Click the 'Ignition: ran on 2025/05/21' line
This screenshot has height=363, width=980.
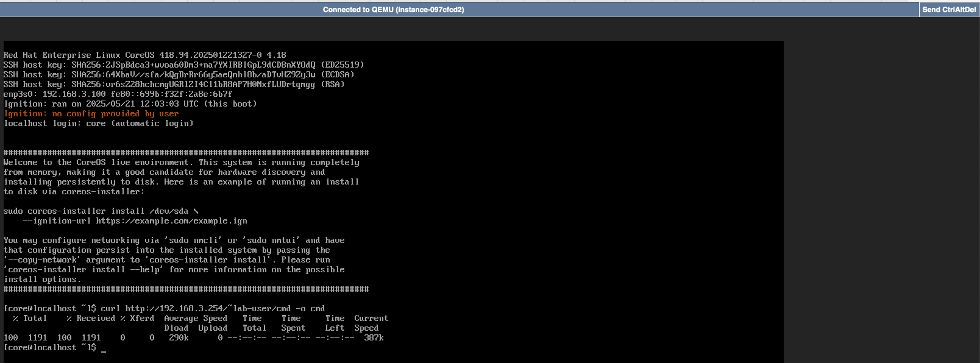(x=130, y=104)
